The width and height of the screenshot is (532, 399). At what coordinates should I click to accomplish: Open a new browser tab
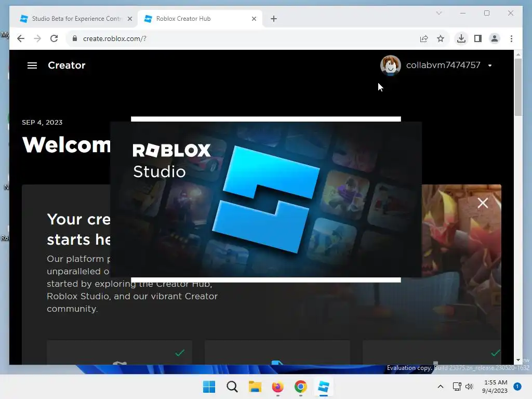[274, 19]
